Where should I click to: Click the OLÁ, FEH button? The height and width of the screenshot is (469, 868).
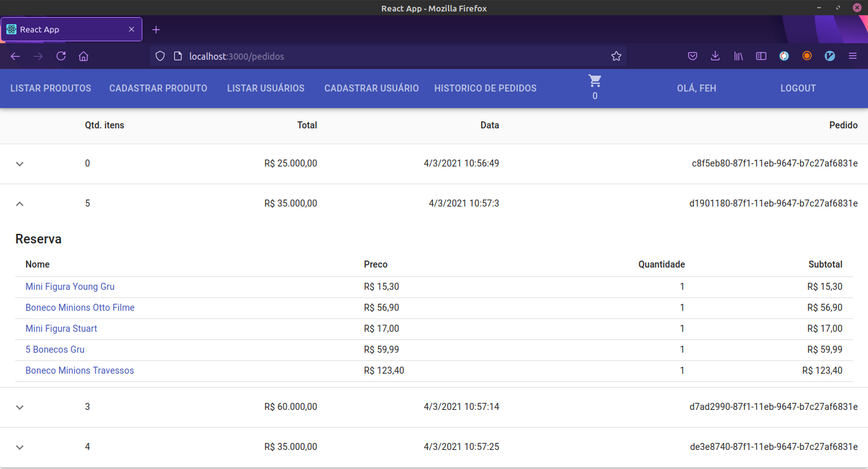[x=696, y=88]
